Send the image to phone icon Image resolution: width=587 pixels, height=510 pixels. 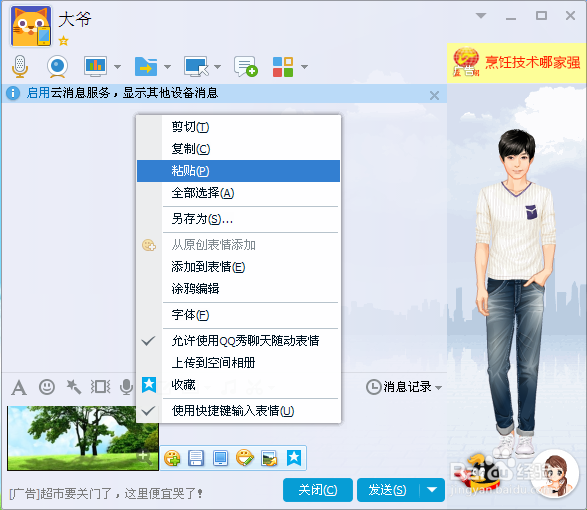(x=220, y=458)
